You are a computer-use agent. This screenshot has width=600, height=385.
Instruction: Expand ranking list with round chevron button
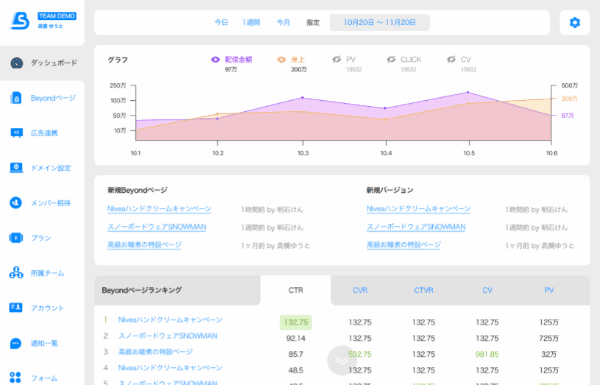pos(342,361)
